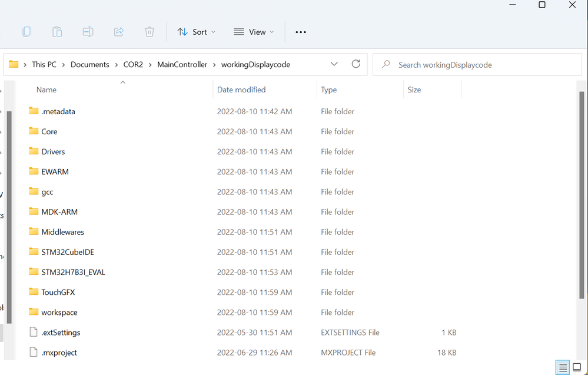The image size is (588, 375).
Task: Expand chevron after COR2 breadcrumb
Action: 150,65
